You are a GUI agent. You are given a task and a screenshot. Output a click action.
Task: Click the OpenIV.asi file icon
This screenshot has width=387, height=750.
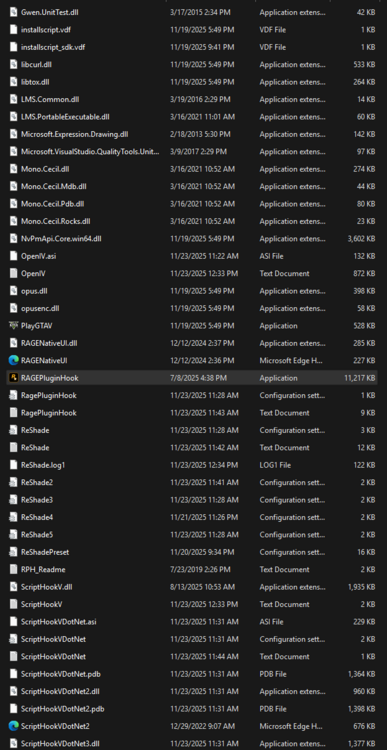(13, 256)
